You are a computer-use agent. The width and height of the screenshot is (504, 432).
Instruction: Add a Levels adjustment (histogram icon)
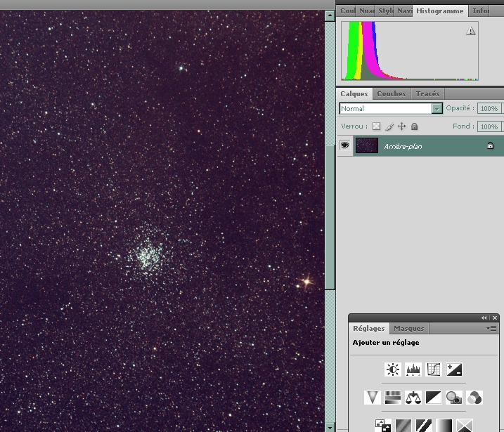click(x=413, y=369)
